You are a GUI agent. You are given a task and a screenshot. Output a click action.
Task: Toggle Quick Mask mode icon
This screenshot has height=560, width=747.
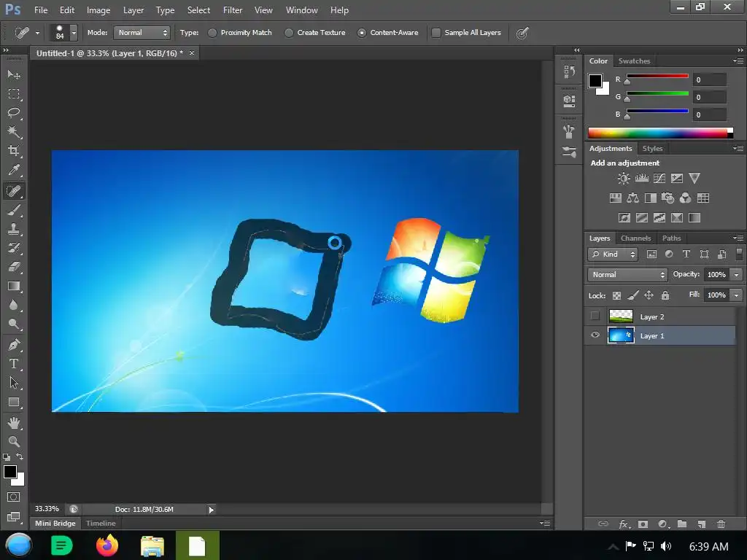[14, 497]
